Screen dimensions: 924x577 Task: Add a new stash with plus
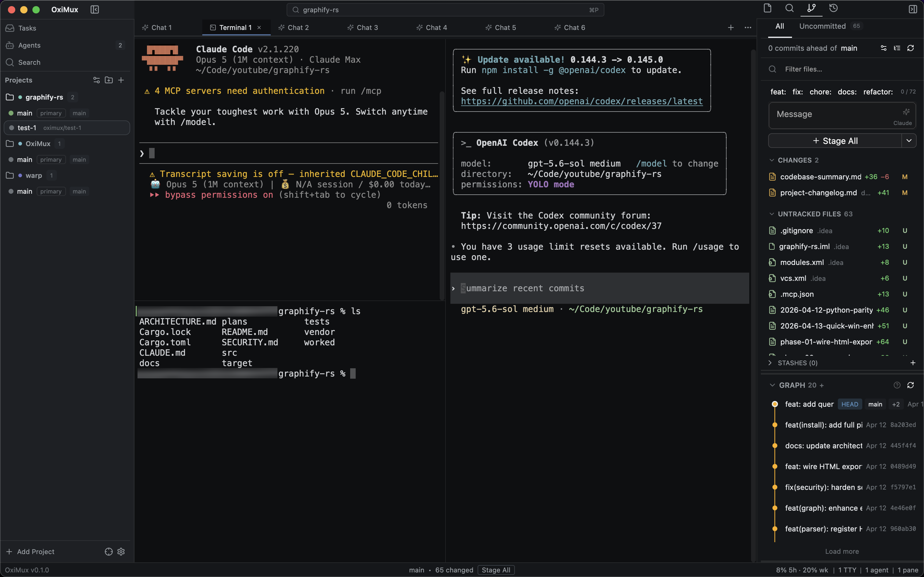[x=913, y=363]
